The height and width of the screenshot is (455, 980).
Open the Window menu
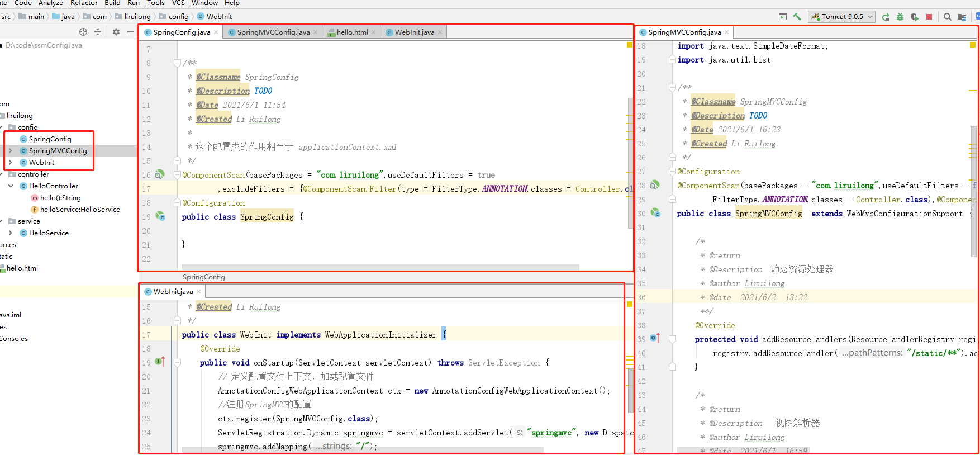[x=204, y=3]
